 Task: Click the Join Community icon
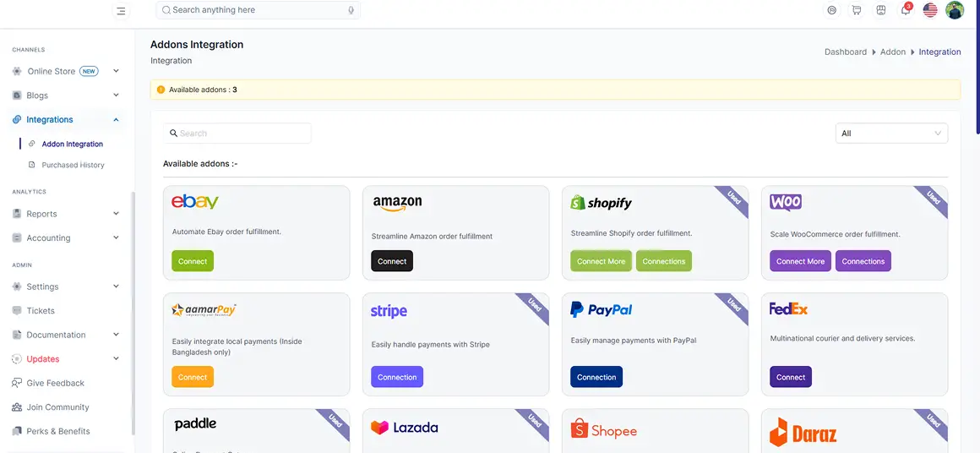coord(17,407)
